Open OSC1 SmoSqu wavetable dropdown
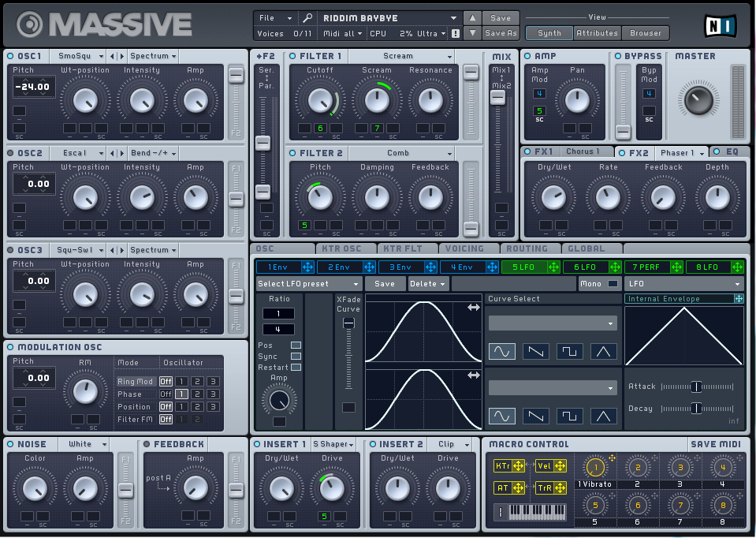Screen dimensions: 756x538 [x=78, y=57]
